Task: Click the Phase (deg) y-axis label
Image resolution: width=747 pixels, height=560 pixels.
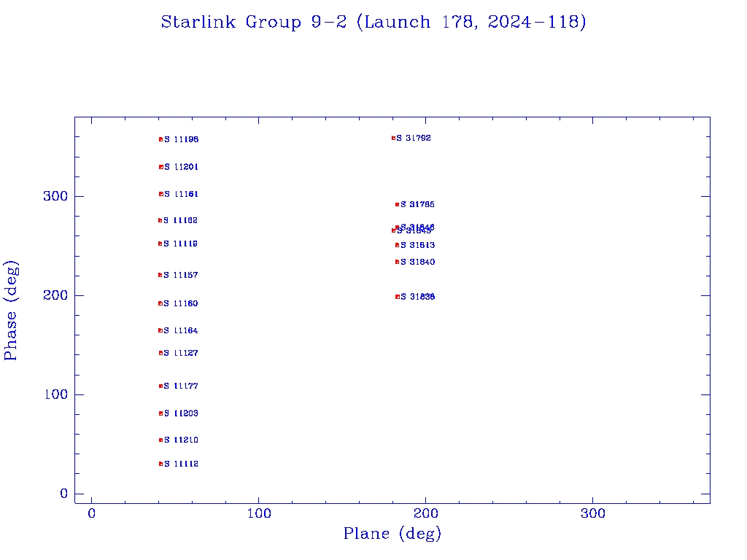Action: click(11, 310)
